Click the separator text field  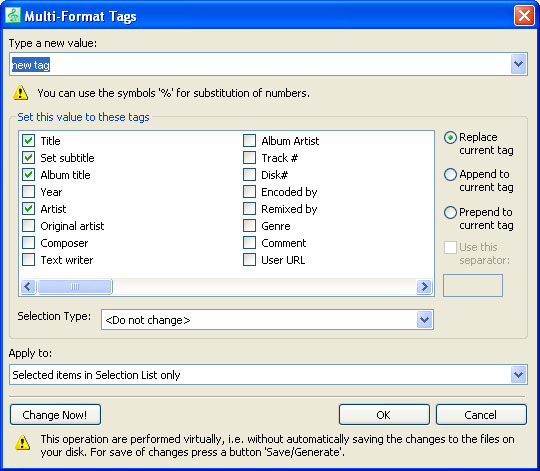click(473, 285)
